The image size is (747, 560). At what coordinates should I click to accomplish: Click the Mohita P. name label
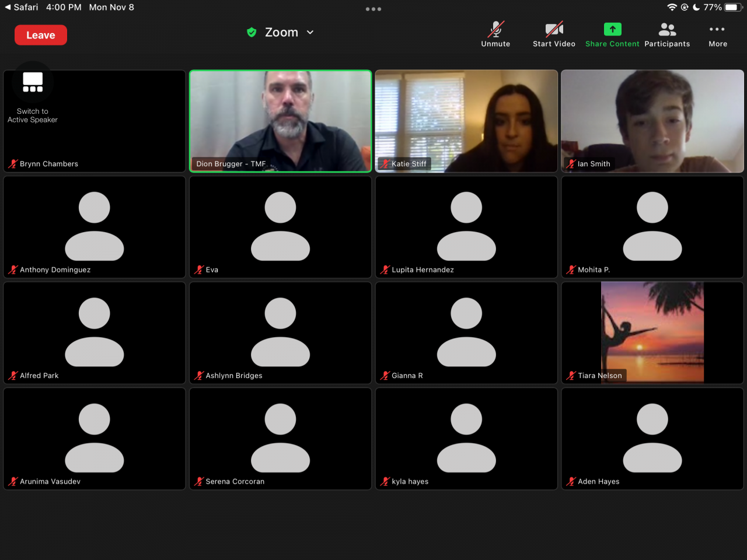click(594, 270)
